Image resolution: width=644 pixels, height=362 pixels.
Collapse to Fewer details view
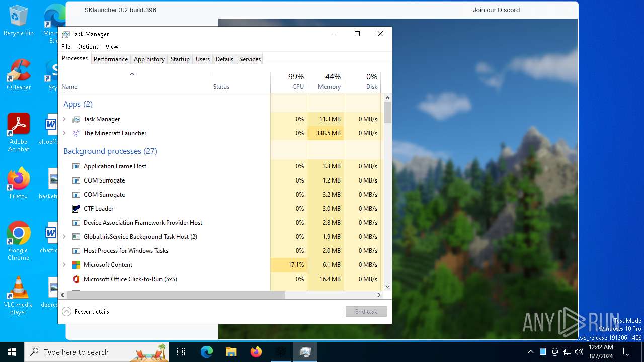point(86,312)
